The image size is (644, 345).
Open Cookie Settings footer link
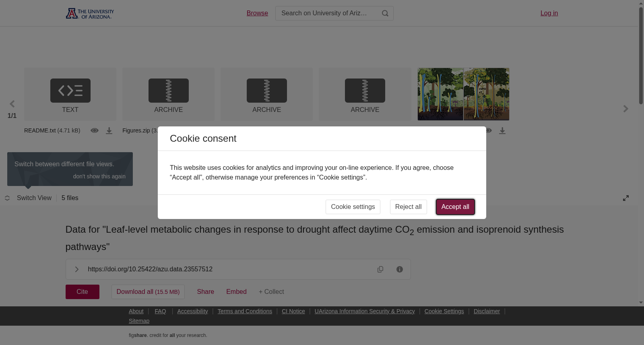[444, 311]
